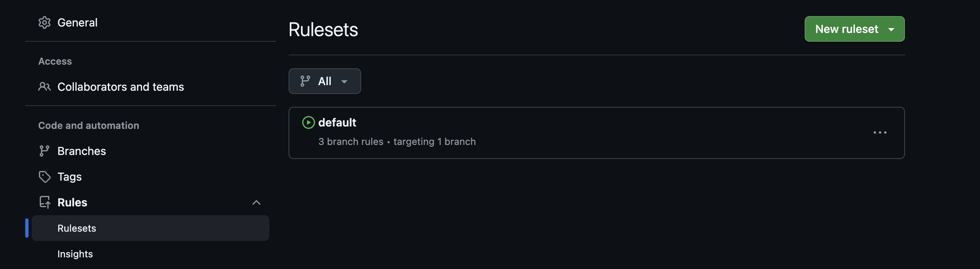Navigate to Collaborators and teams
The image size is (980, 269).
tap(120, 87)
